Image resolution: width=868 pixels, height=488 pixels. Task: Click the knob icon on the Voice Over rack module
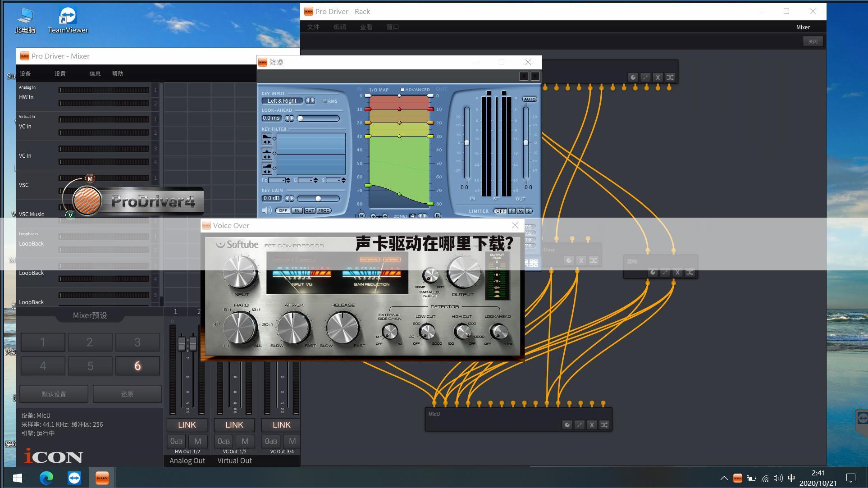[569, 260]
